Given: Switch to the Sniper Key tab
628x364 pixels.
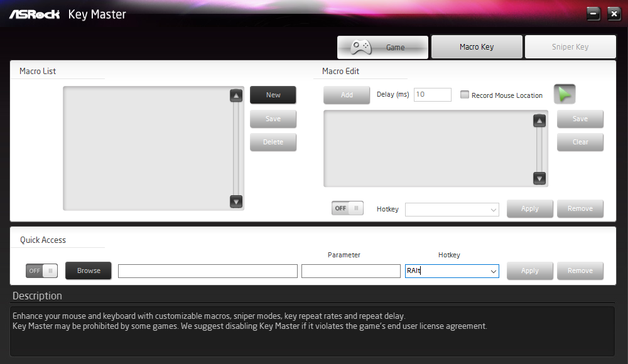Looking at the screenshot, I should (570, 47).
